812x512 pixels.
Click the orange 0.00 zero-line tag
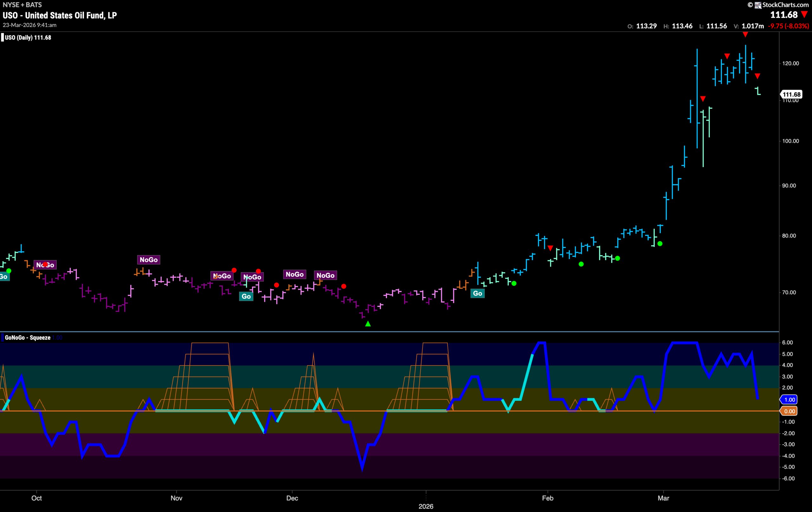(x=789, y=411)
